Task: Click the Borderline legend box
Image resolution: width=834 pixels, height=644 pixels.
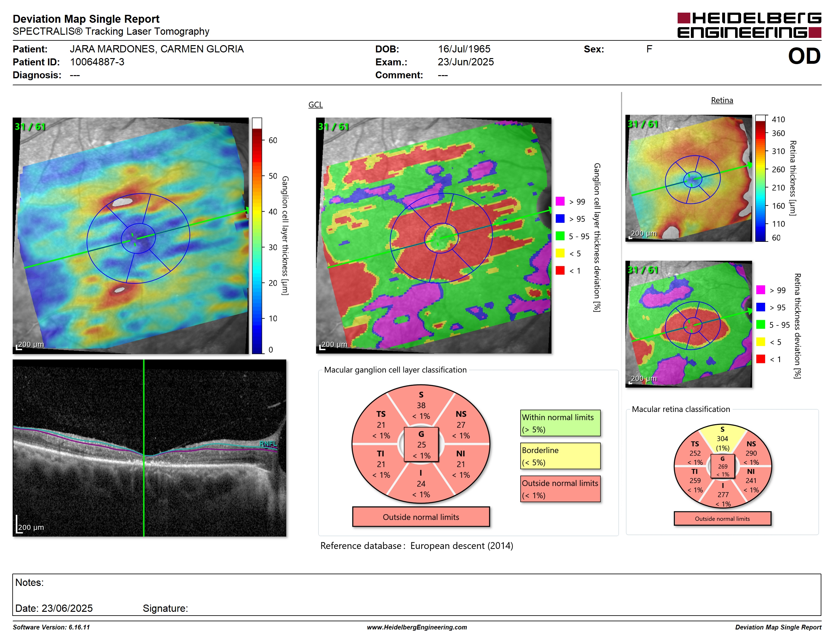Action: click(x=560, y=456)
